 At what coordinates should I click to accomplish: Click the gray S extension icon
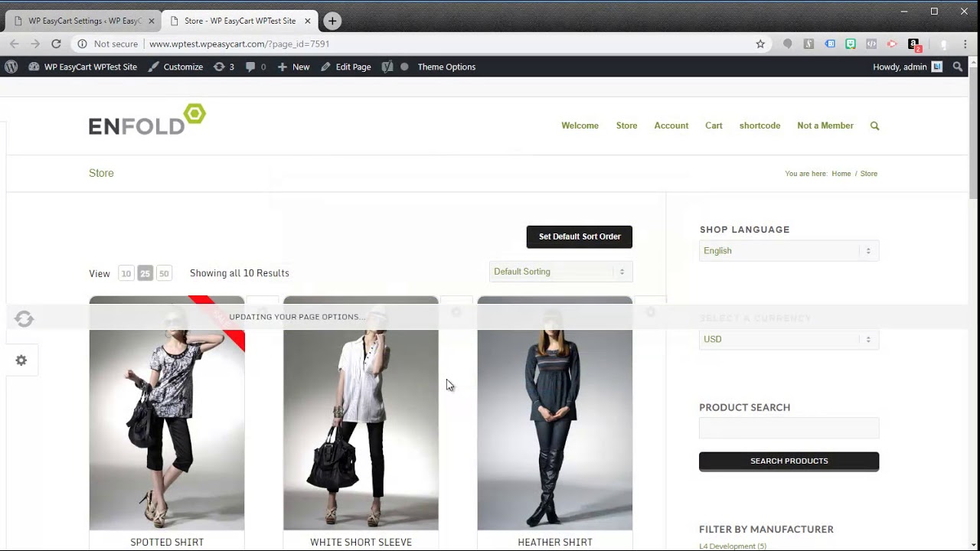click(808, 44)
